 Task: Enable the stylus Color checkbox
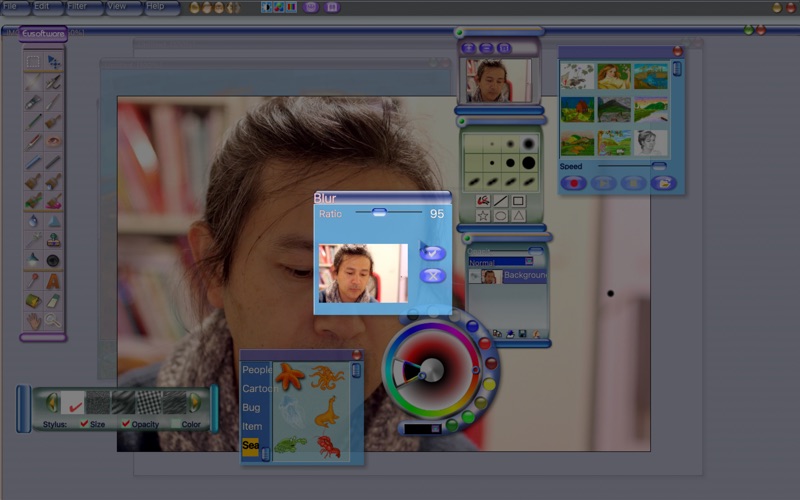click(176, 424)
